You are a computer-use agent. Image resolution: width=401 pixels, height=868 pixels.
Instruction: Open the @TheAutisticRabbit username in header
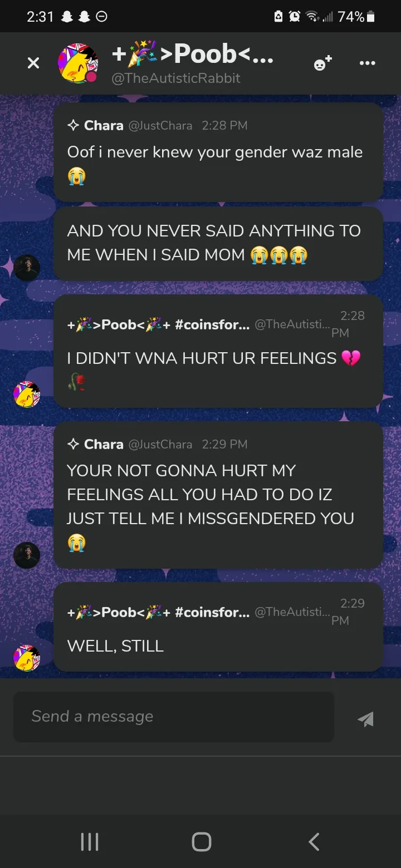tap(176, 78)
